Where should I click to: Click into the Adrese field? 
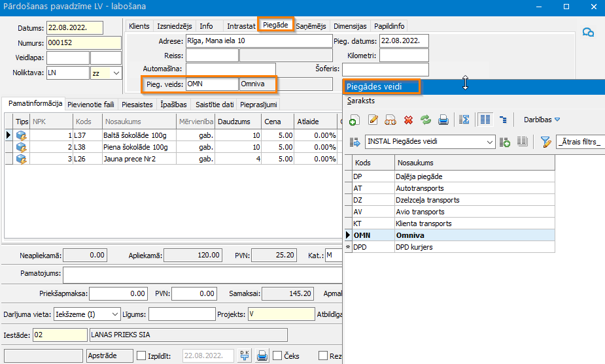(x=259, y=41)
